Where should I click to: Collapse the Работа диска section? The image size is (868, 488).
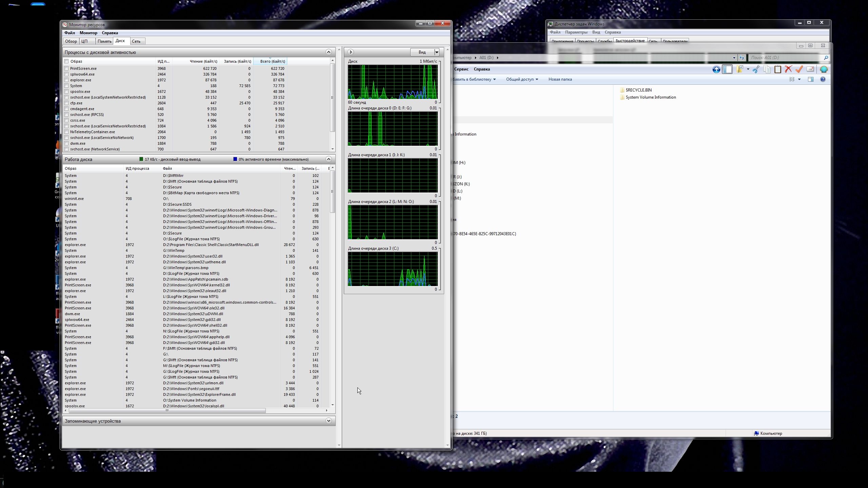pos(328,159)
